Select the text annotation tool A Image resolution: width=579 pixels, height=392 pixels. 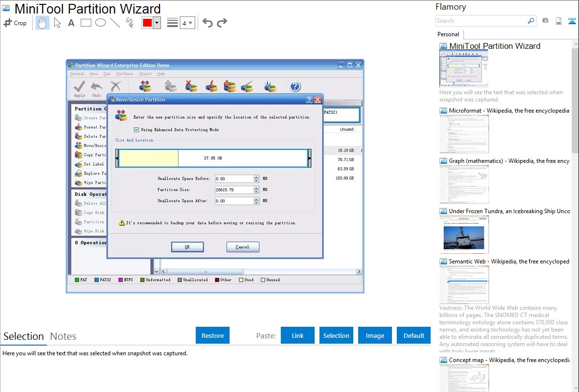pyautogui.click(x=71, y=23)
